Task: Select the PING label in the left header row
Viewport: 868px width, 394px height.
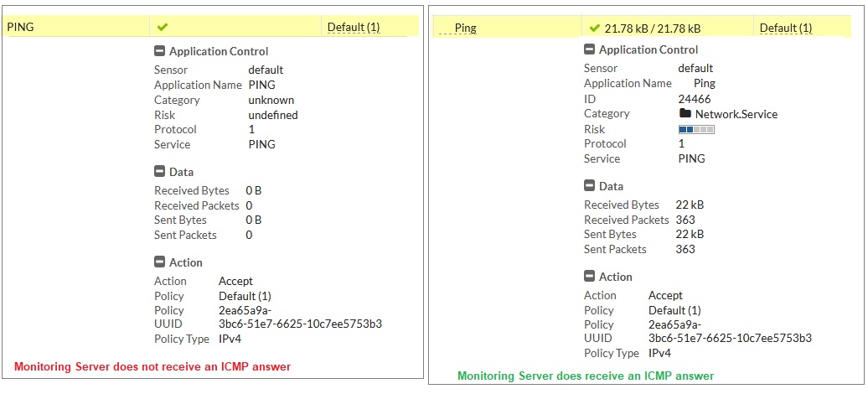Action: pos(20,27)
